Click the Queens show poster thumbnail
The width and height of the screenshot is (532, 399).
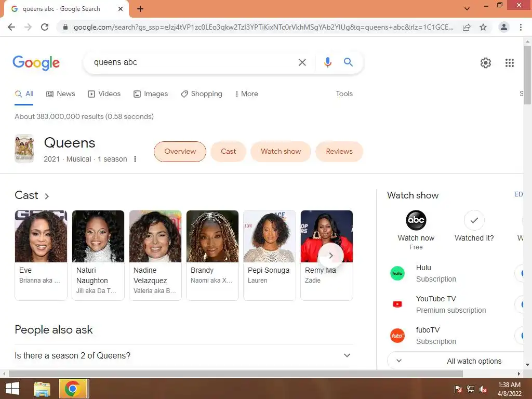coord(24,149)
